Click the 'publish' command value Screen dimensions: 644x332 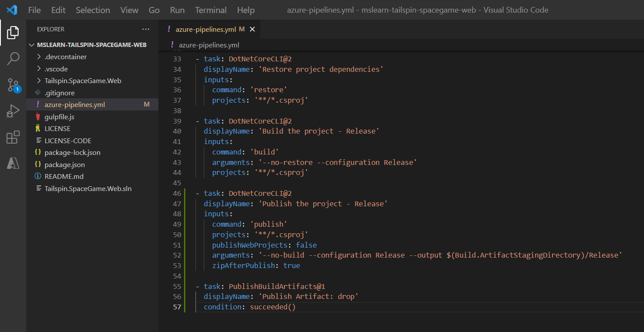(268, 224)
